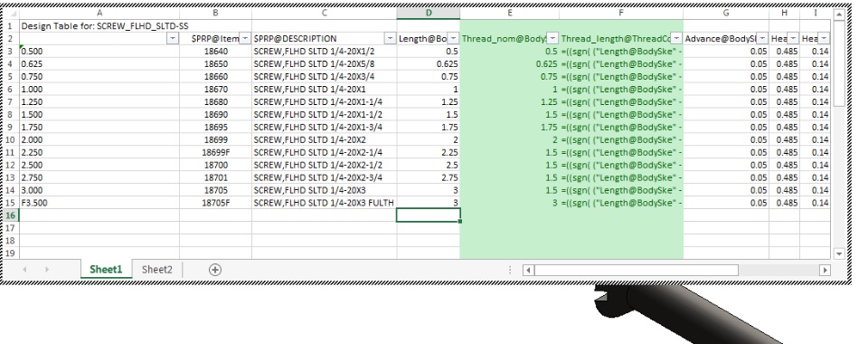Select column A header
The image size is (868, 344).
coord(99,13)
